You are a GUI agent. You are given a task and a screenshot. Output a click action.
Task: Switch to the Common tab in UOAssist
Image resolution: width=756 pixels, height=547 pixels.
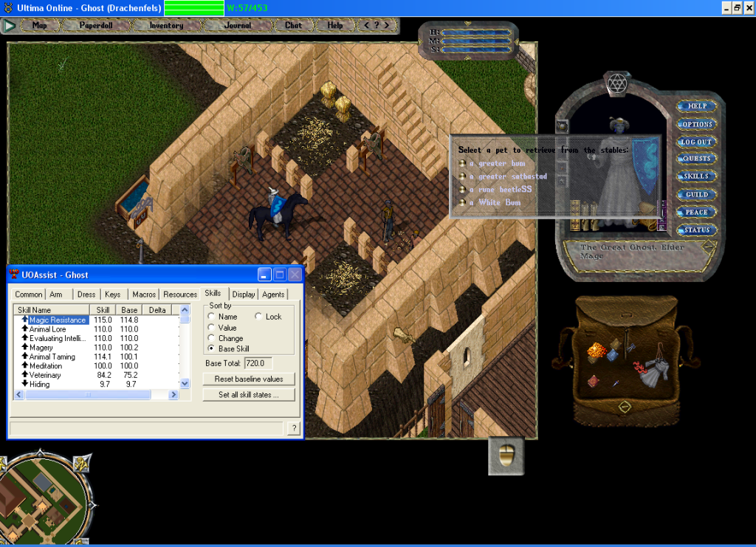coord(29,294)
